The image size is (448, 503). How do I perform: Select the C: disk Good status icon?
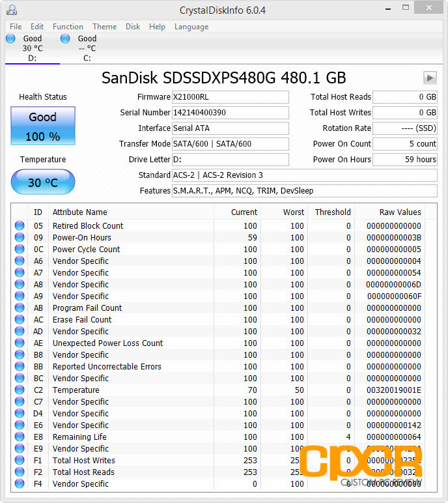tap(65, 38)
